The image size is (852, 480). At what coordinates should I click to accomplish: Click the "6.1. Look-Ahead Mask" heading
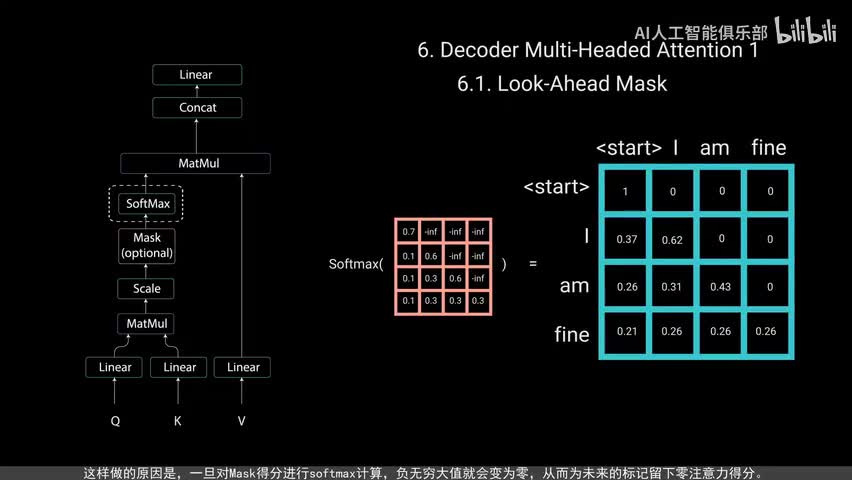coord(562,84)
